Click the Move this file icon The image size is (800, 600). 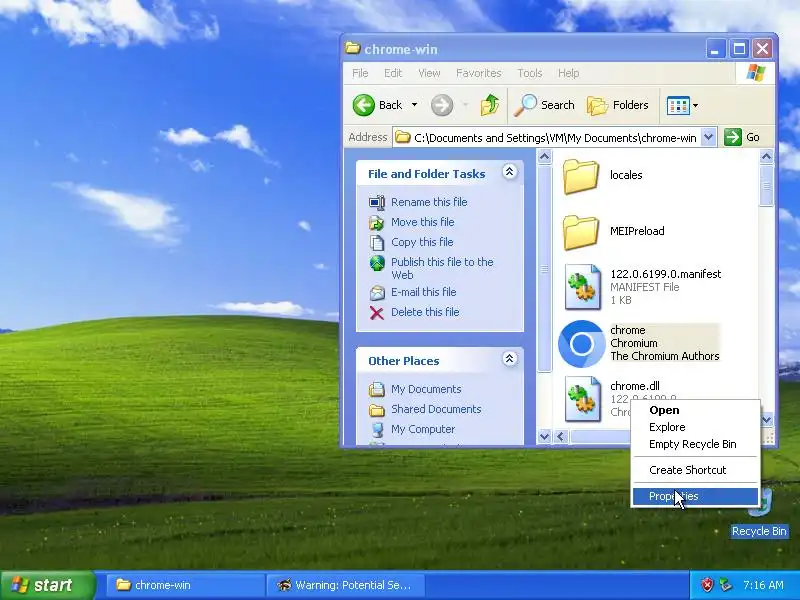377,222
